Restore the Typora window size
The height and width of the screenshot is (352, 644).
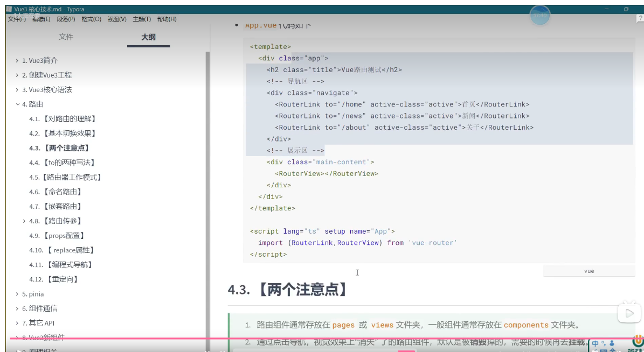(626, 9)
